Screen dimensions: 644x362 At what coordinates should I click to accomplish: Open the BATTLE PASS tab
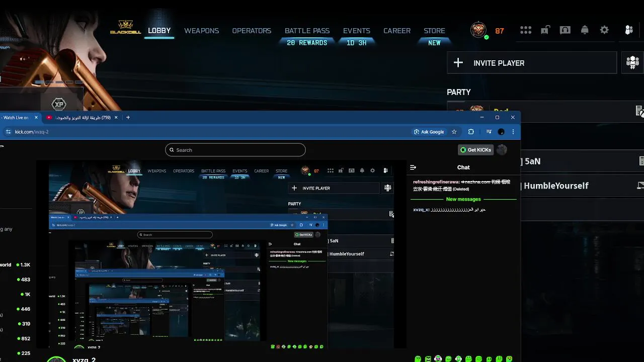click(307, 31)
